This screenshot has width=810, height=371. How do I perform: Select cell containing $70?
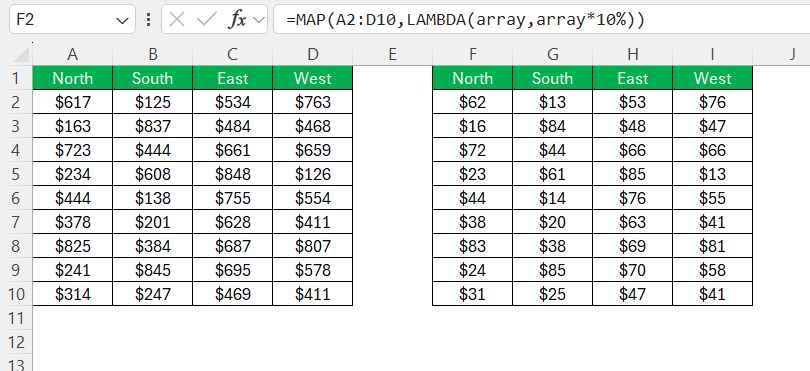click(x=632, y=270)
